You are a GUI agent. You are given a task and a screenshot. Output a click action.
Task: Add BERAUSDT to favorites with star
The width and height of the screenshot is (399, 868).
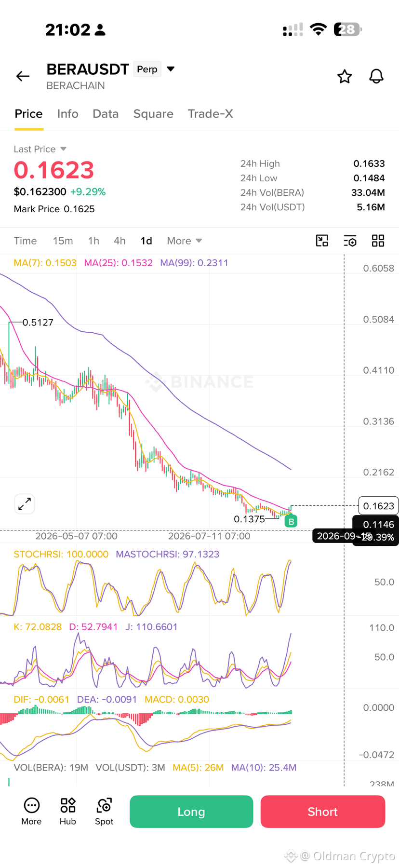[x=345, y=76]
